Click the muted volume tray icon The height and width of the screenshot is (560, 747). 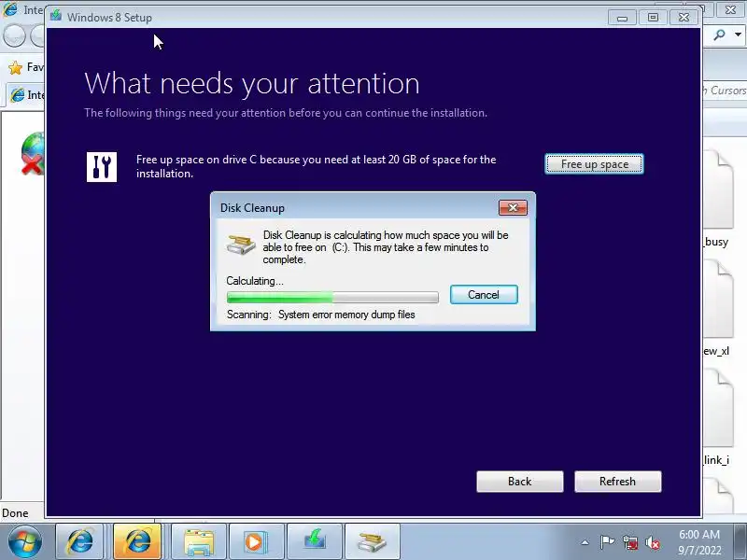[652, 542]
